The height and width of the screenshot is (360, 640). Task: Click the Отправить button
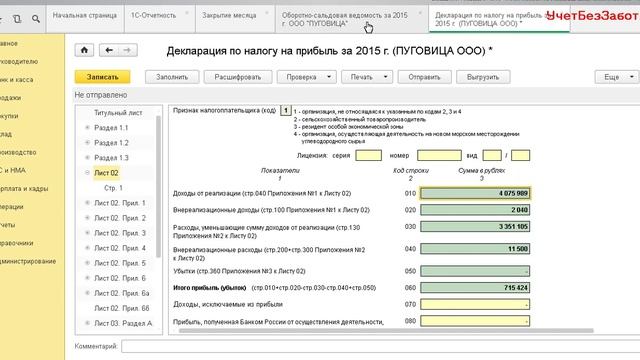424,77
